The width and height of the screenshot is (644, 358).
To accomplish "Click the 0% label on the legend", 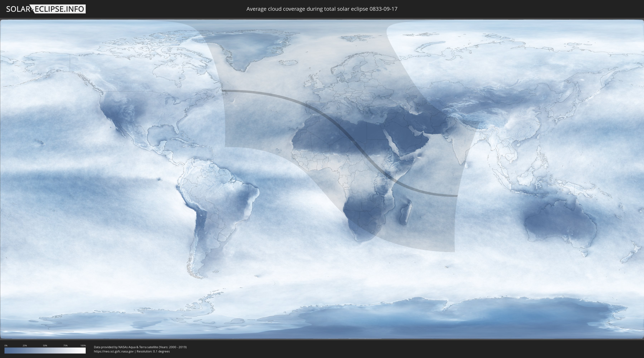I will coord(6,345).
